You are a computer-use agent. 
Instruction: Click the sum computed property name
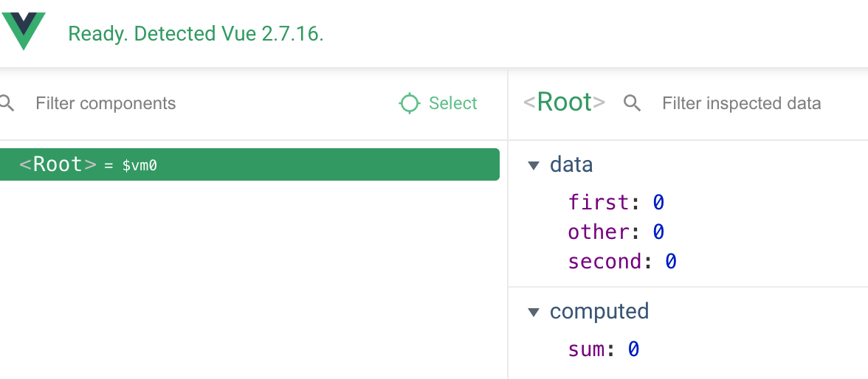[587, 349]
